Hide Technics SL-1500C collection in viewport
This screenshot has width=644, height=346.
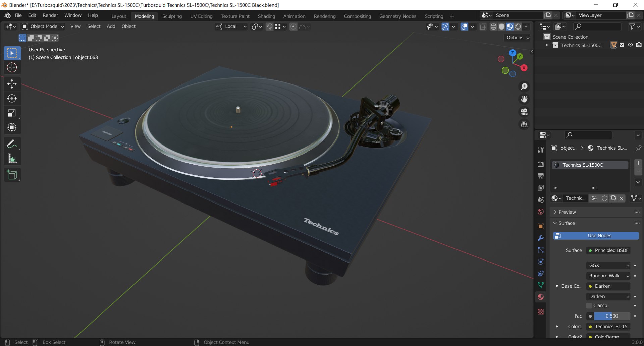click(x=630, y=45)
